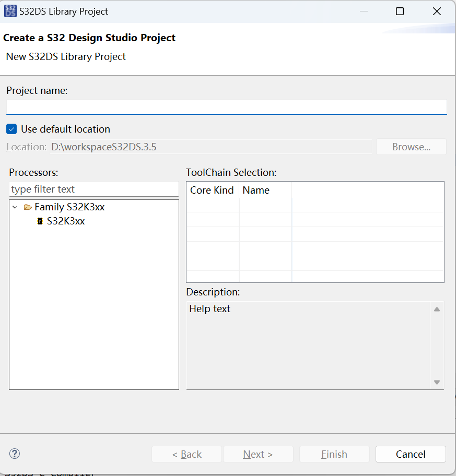This screenshot has height=476, width=456.
Task: Click the S32K3xx chip icon
Action: coord(40,221)
